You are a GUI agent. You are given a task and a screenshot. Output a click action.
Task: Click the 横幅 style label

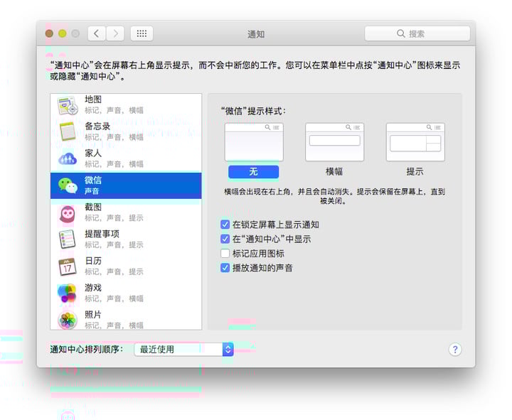point(334,172)
